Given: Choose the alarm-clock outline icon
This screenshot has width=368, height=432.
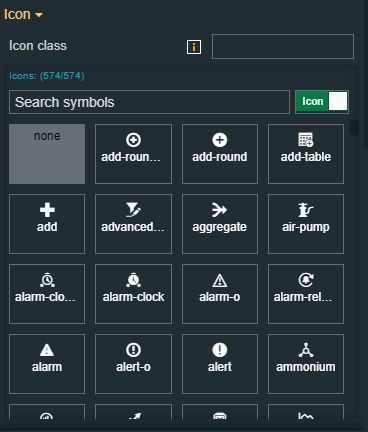Looking at the screenshot, I should (x=47, y=294).
